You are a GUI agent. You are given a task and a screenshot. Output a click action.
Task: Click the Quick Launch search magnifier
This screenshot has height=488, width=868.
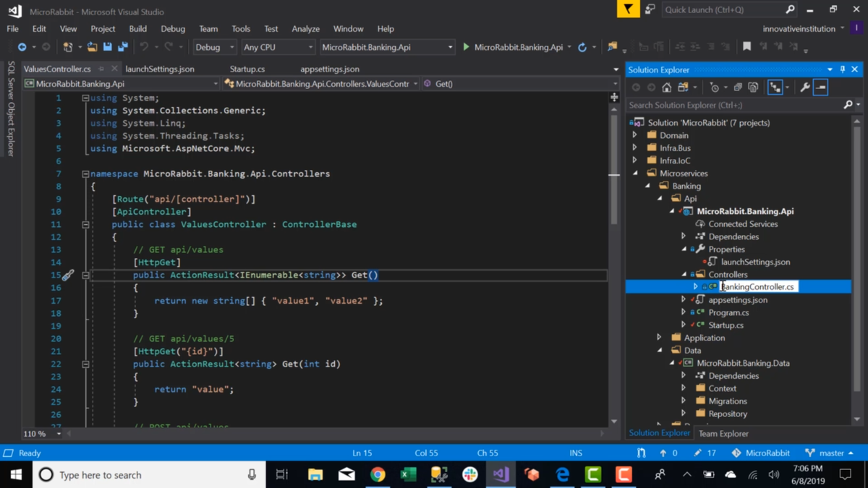pos(790,9)
